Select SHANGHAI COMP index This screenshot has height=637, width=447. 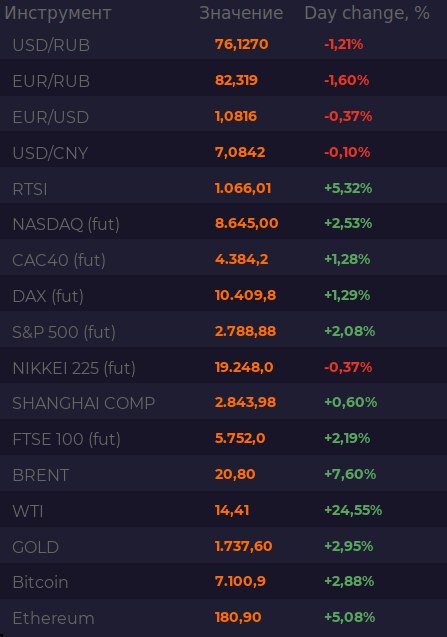click(224, 403)
